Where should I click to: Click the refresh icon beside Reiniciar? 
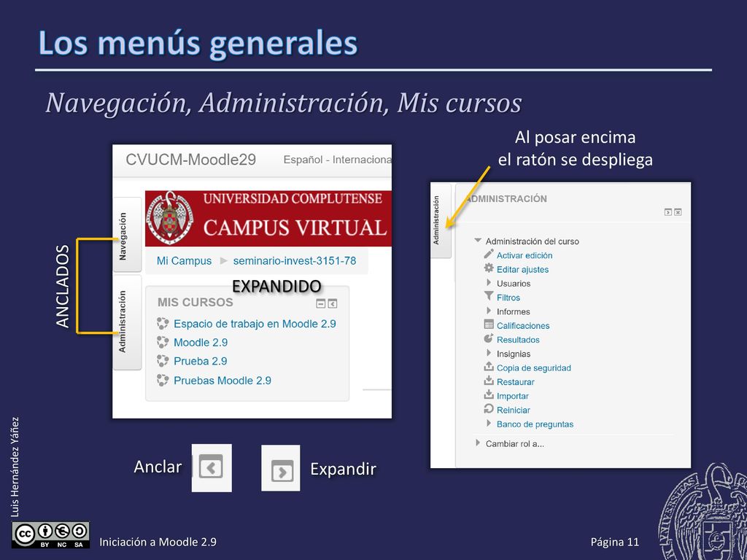pyautogui.click(x=489, y=408)
